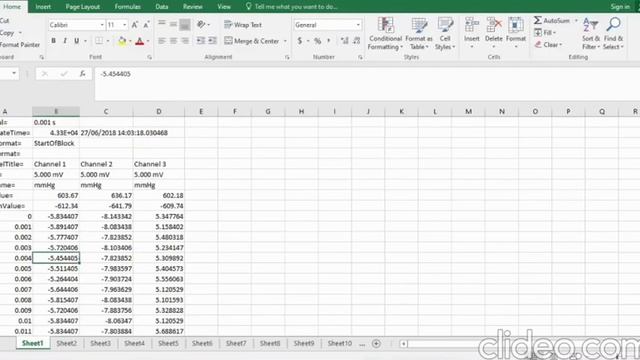Apply Comma Style
640x360 pixels.
point(329,41)
